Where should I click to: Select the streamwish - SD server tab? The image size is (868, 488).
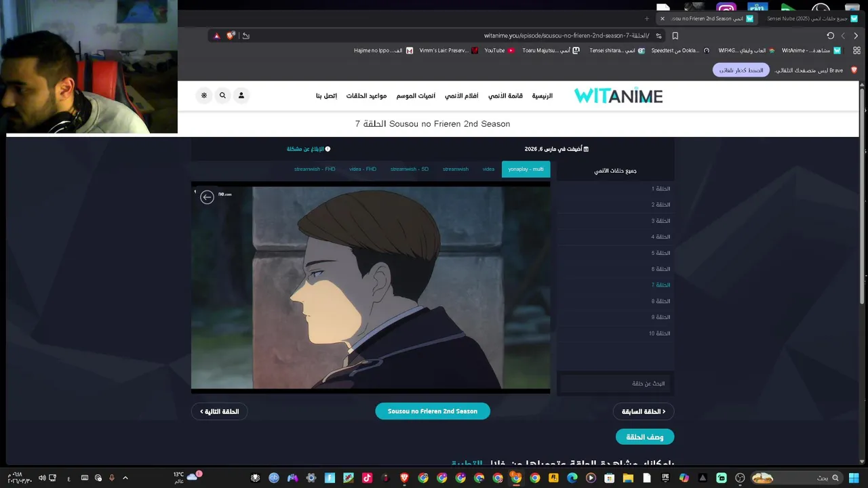[x=410, y=169]
